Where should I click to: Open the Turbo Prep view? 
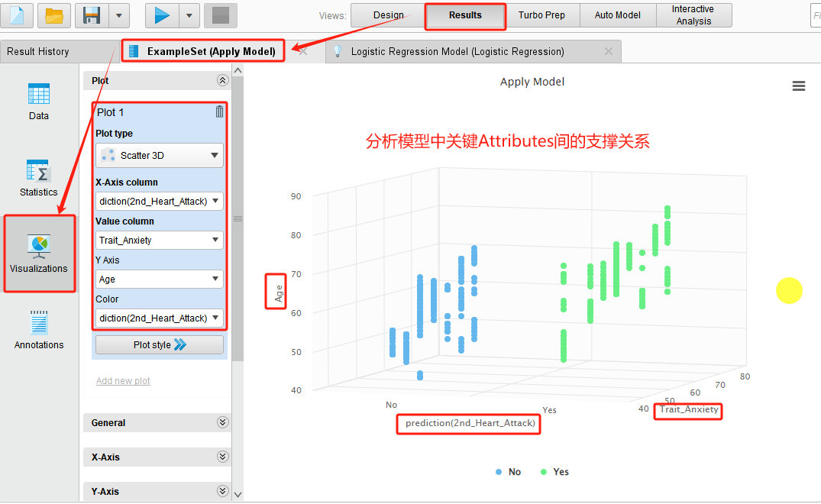coord(541,15)
